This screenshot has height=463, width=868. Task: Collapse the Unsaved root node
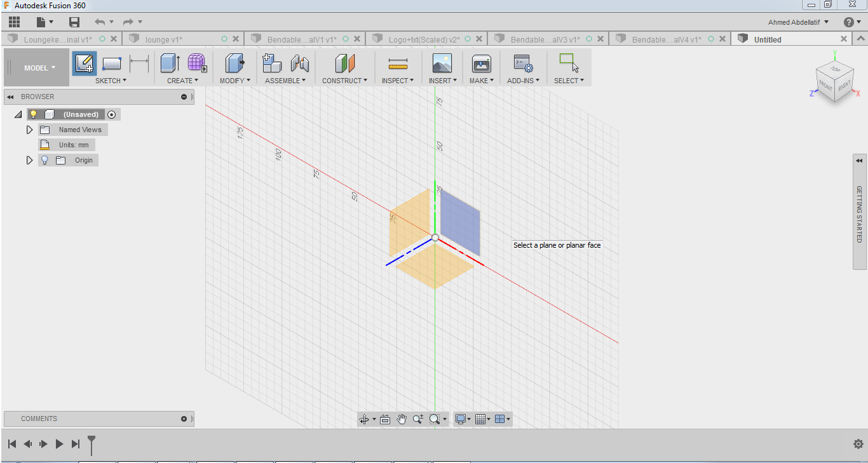pyautogui.click(x=18, y=114)
